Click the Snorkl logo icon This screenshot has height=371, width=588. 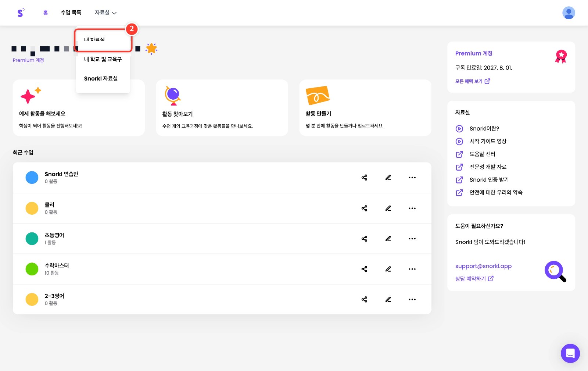[x=21, y=13]
